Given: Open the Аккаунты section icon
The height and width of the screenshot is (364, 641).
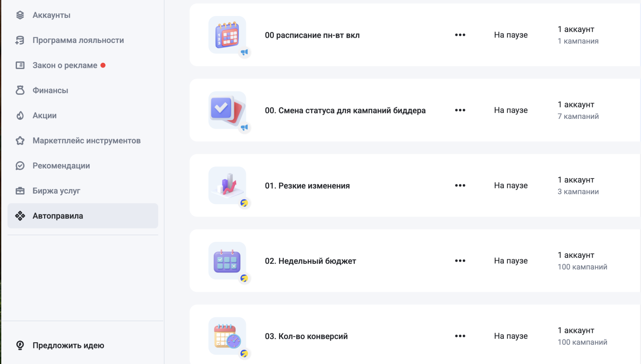Looking at the screenshot, I should point(20,15).
